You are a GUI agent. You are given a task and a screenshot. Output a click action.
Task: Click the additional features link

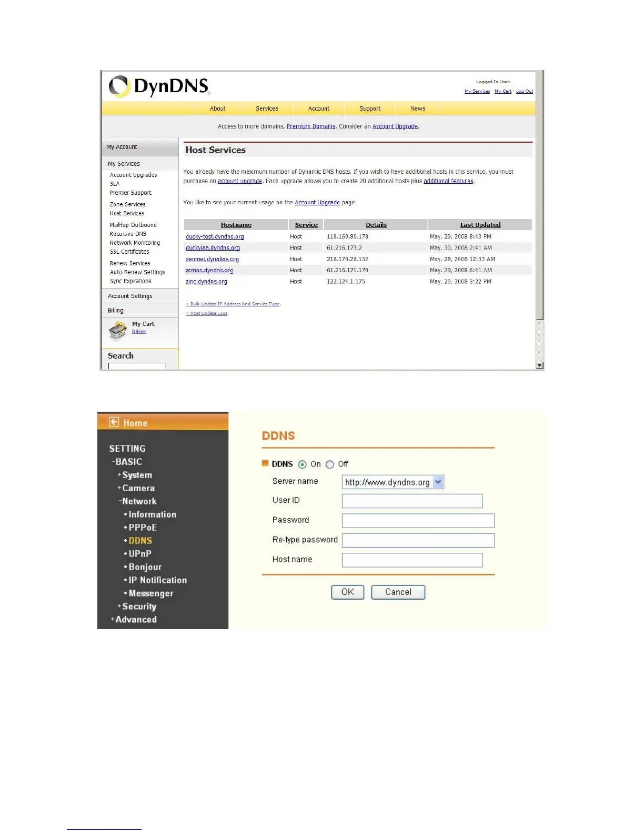coord(448,181)
